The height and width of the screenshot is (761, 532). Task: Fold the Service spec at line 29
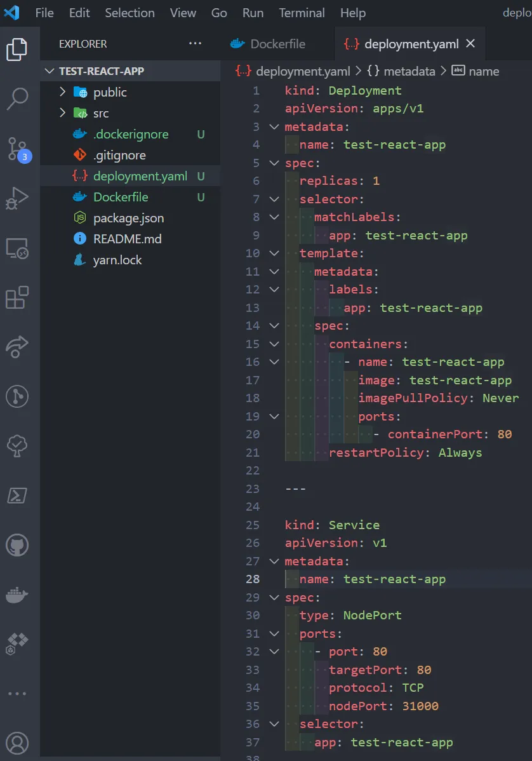pos(274,598)
